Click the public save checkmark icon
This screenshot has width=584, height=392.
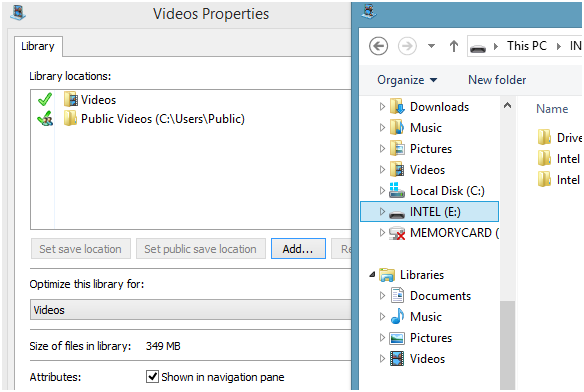(x=45, y=118)
